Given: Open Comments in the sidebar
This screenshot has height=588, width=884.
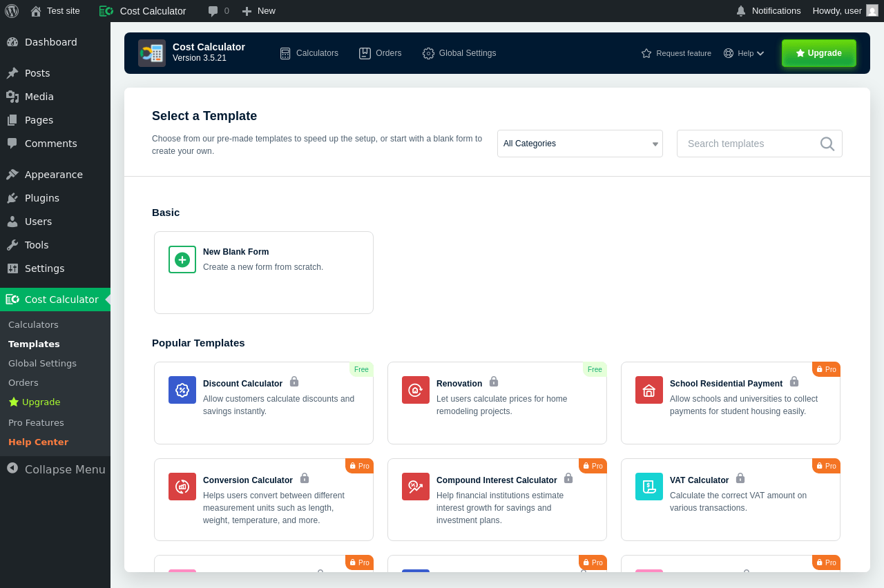Looking at the screenshot, I should click(55, 144).
